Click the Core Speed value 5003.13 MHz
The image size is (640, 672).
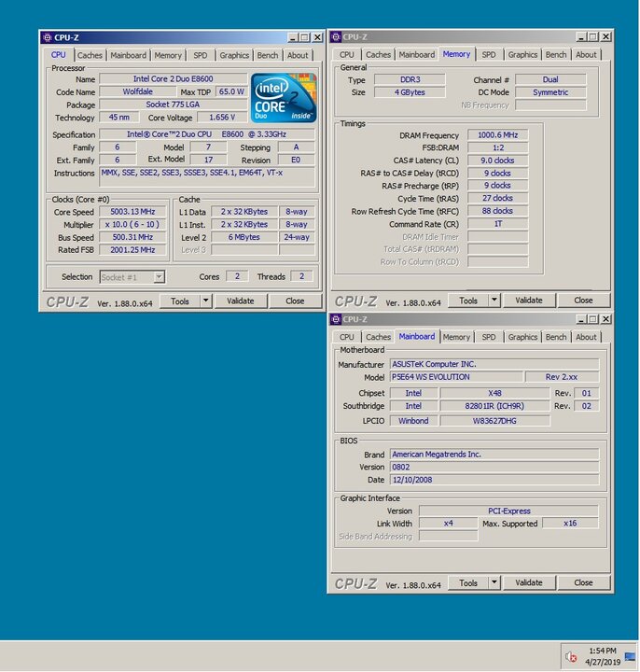click(132, 212)
